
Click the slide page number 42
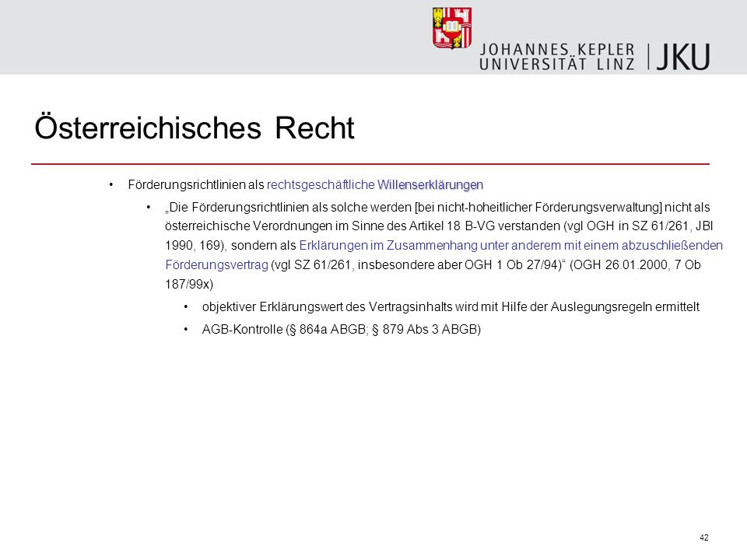704,537
